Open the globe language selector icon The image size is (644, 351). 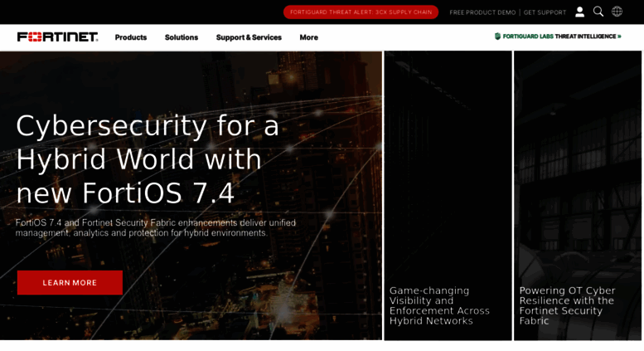click(617, 12)
